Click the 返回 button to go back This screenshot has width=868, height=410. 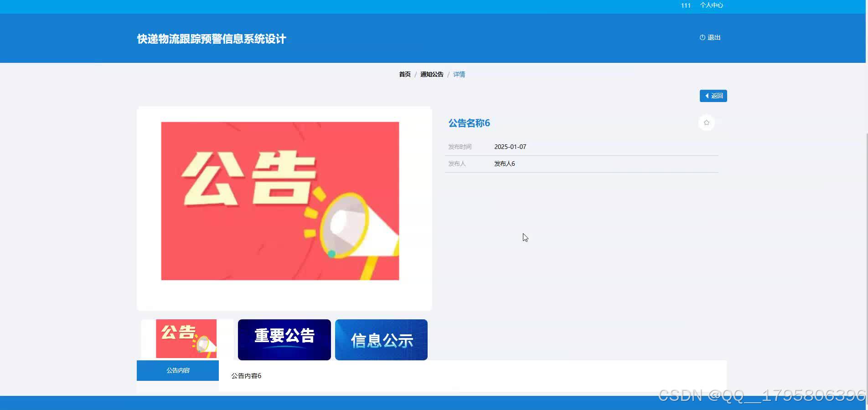click(x=713, y=96)
